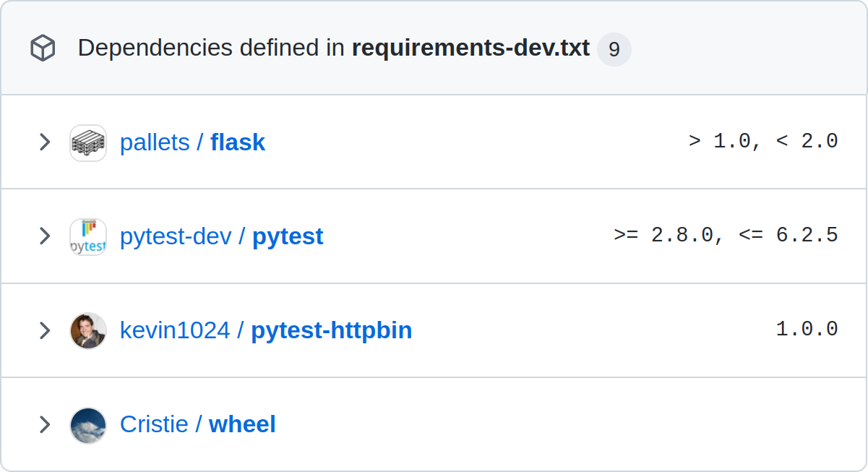Expand the Cristie / wheel dependency chevron
Image resolution: width=868 pixels, height=472 pixels.
(x=45, y=424)
